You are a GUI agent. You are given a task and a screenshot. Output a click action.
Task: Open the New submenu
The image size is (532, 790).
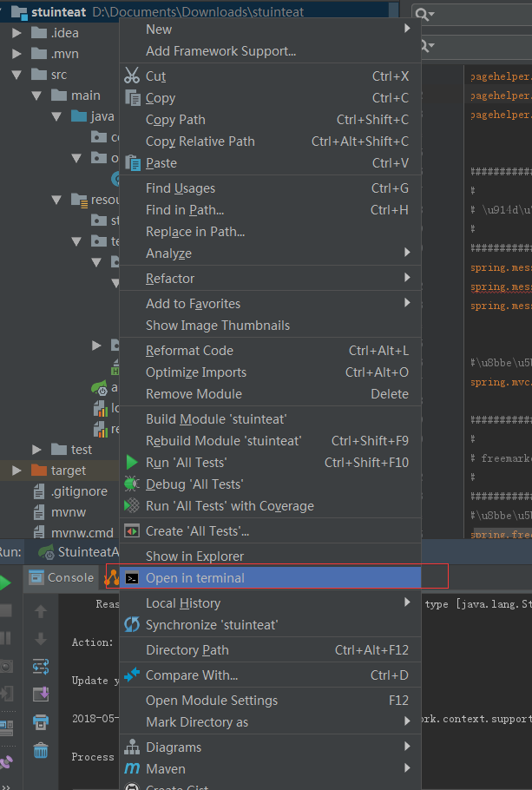270,30
